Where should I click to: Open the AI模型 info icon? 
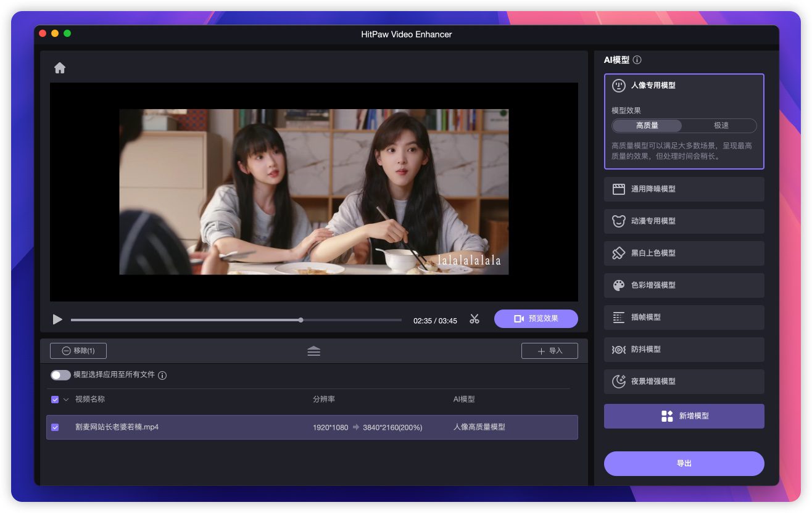click(637, 60)
